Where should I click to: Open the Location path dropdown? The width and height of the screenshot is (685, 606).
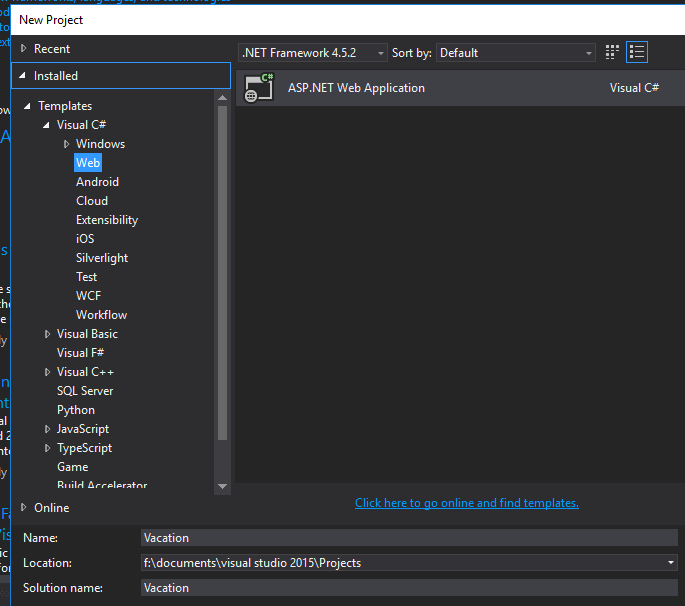tap(670, 563)
